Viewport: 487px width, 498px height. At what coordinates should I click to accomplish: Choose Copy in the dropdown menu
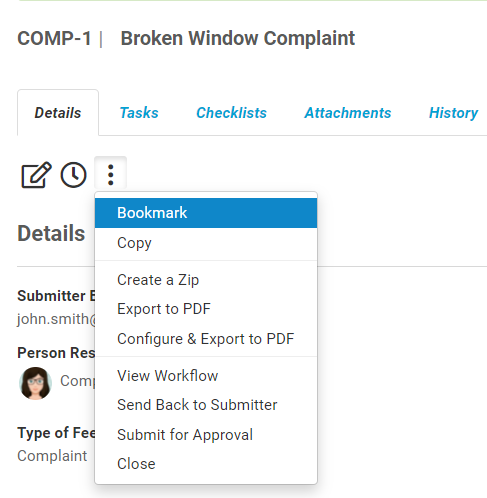(x=206, y=243)
